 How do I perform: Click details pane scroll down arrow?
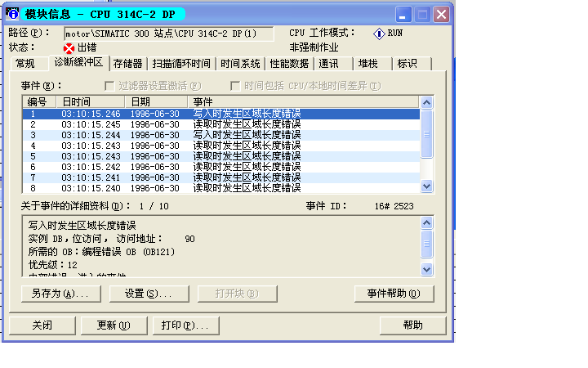[427, 269]
